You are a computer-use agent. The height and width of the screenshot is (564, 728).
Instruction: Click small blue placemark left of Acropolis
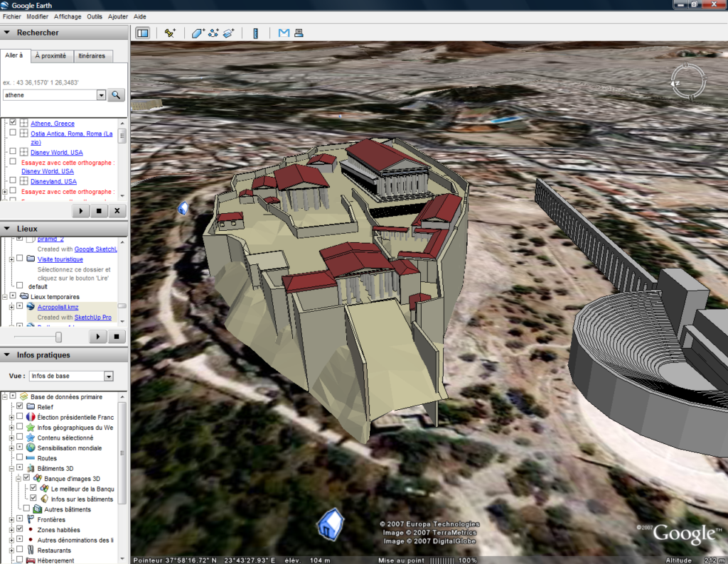pos(183,208)
